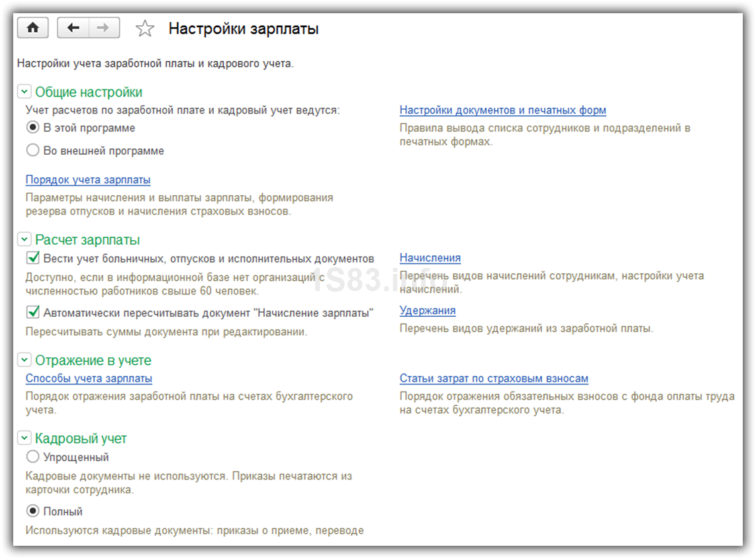Open 'Порядок учета зарплаты' link
The height and width of the screenshot is (559, 756).
coord(88,180)
